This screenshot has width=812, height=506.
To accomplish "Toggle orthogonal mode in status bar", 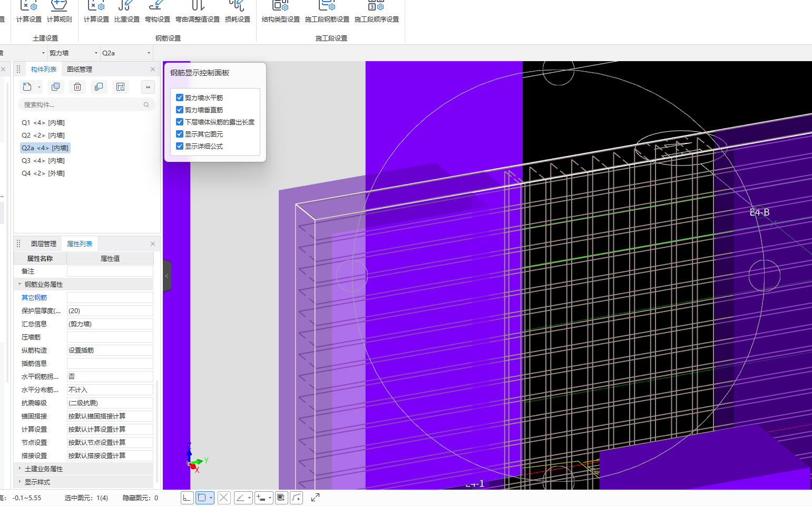I will 187,498.
